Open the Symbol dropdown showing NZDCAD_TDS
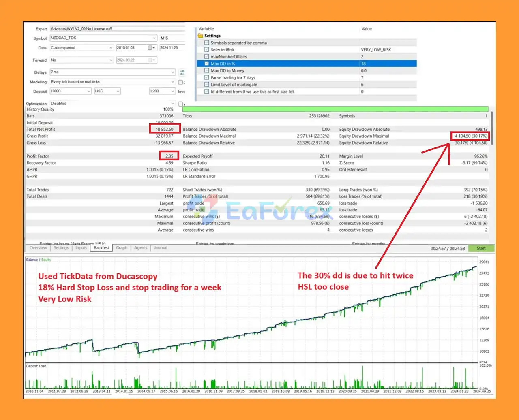Image resolution: width=519 pixels, height=420 pixels. (154, 38)
